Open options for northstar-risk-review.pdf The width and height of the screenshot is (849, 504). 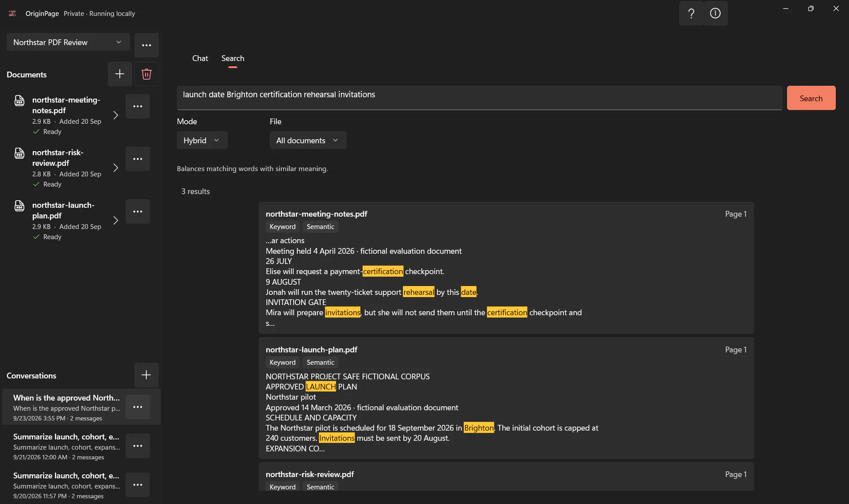pos(138,159)
